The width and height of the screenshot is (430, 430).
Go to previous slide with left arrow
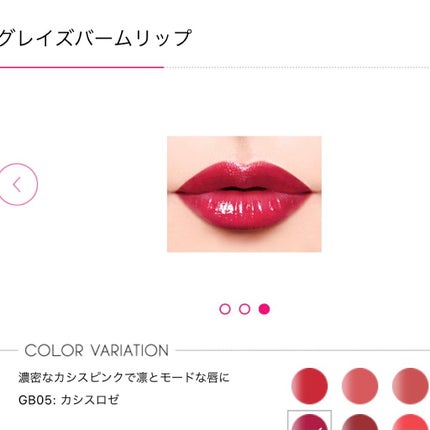tap(17, 184)
